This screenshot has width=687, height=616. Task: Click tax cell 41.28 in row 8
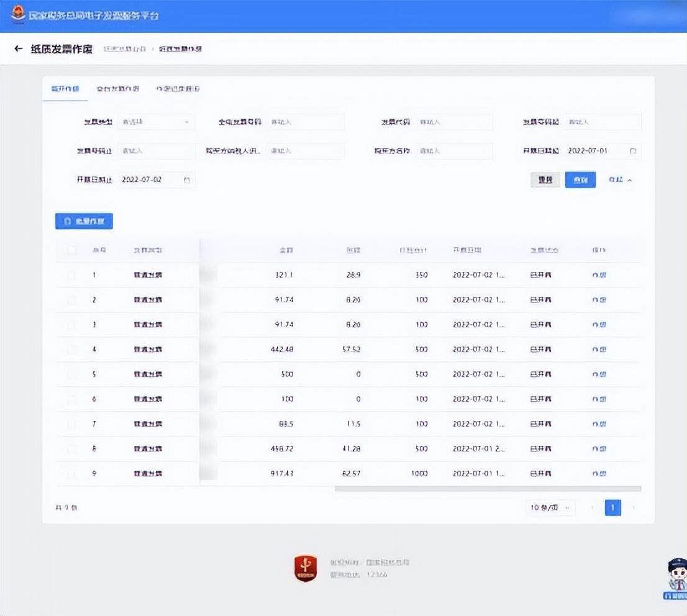[x=352, y=448]
